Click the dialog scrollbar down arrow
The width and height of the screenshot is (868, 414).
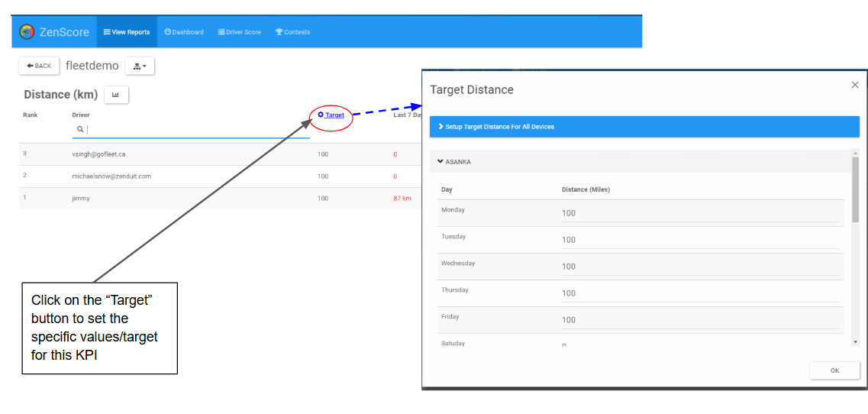(x=855, y=342)
